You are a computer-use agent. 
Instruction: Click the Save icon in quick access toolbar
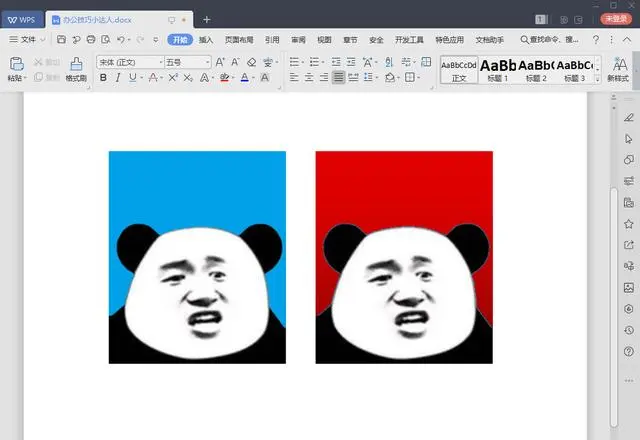61,40
